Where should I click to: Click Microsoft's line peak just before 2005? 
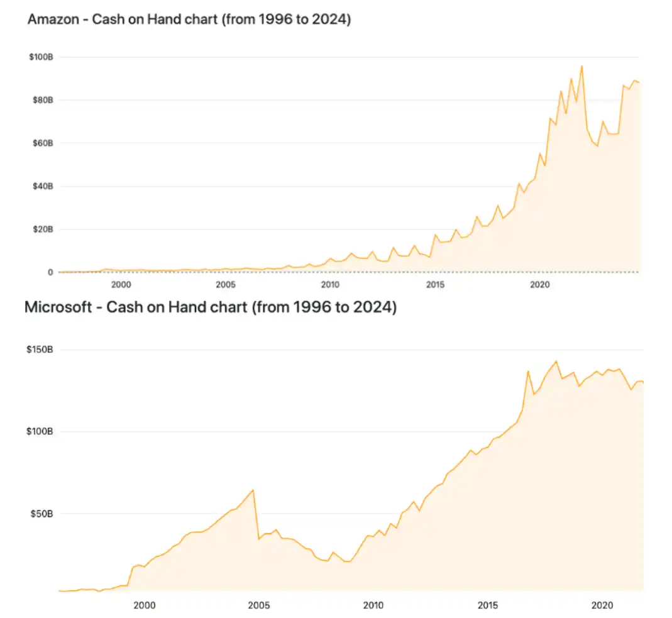[253, 490]
